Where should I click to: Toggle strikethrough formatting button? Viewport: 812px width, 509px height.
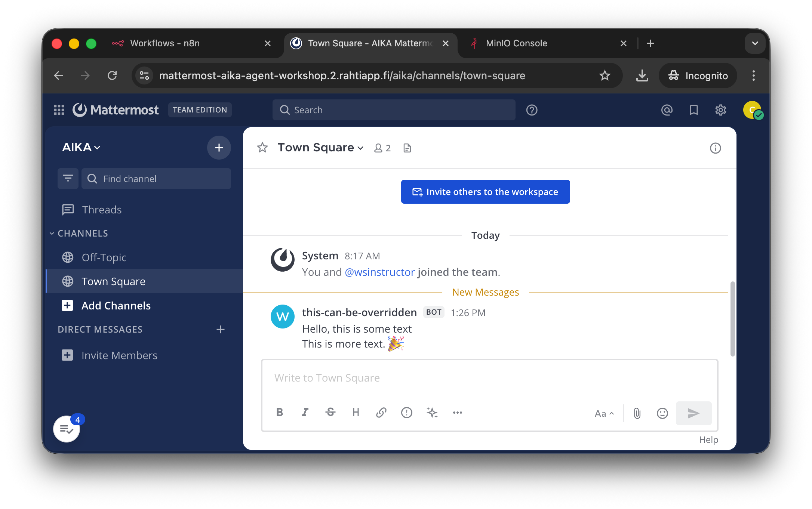click(x=330, y=412)
